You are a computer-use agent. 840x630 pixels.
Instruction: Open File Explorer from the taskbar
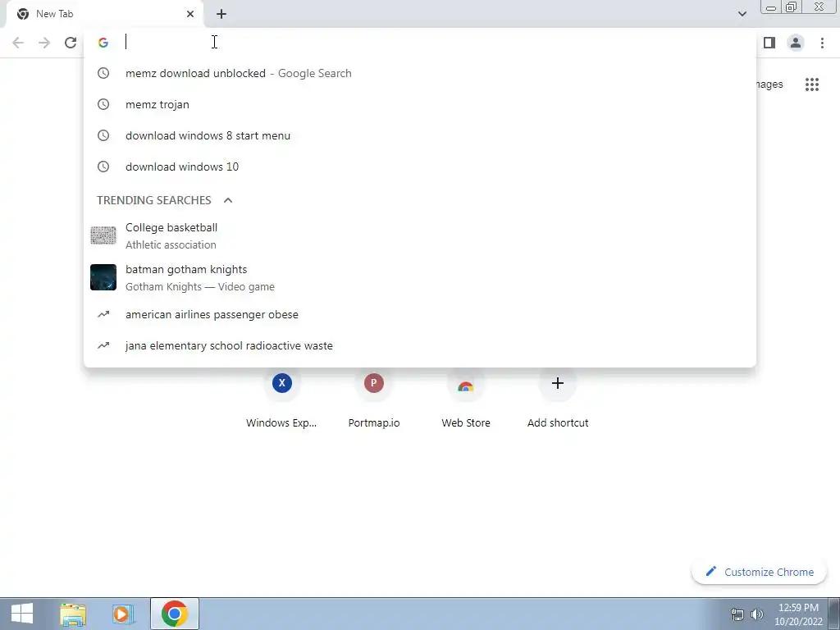point(73,614)
